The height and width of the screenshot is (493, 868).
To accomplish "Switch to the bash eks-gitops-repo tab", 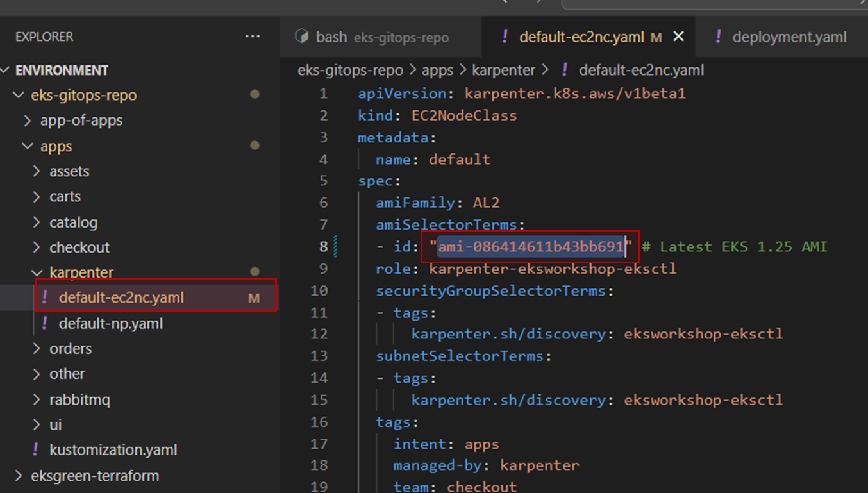I will point(380,37).
